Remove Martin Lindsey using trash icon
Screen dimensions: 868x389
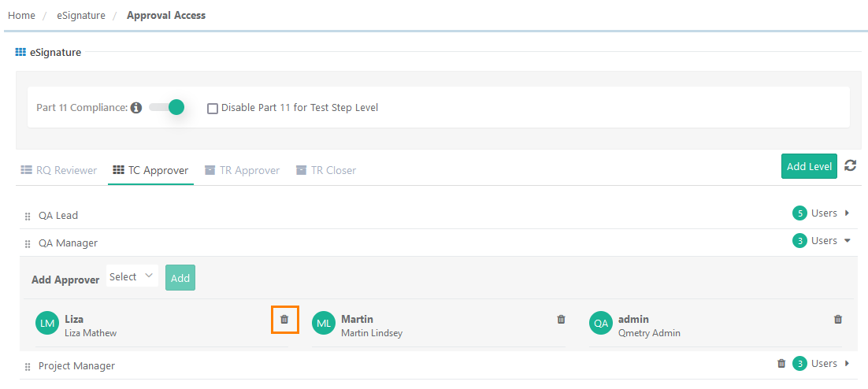click(x=561, y=320)
